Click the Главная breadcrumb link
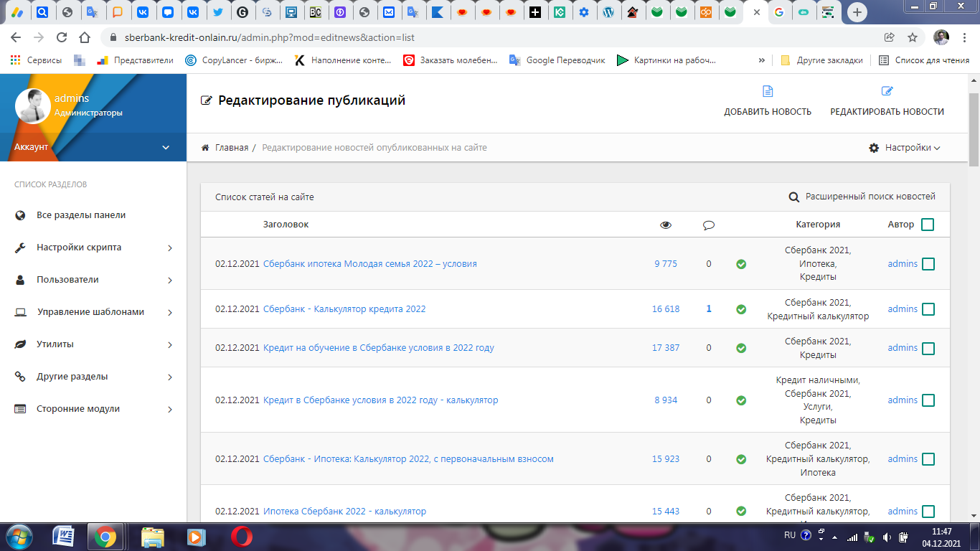The height and width of the screenshot is (551, 980). click(232, 148)
